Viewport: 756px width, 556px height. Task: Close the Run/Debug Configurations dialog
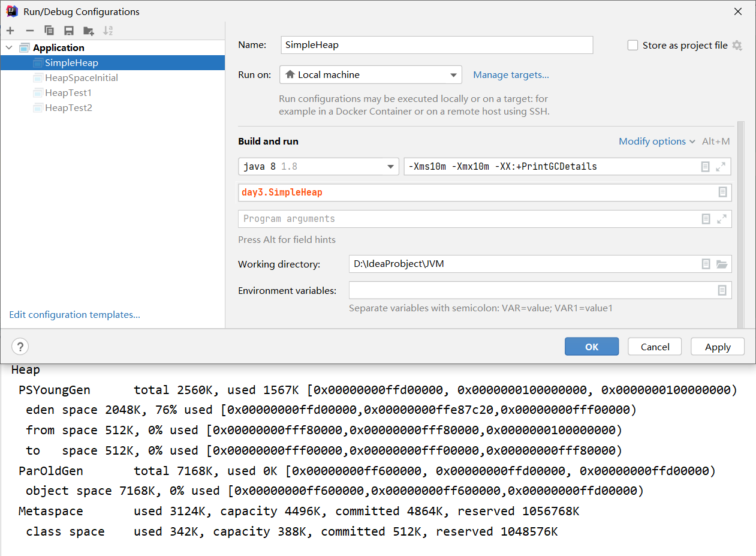pyautogui.click(x=738, y=11)
